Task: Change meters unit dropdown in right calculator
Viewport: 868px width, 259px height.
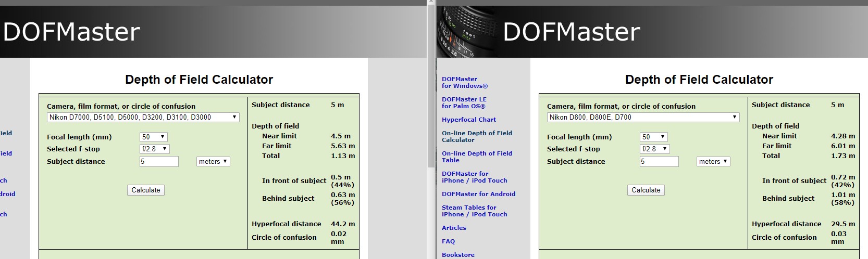Action: click(713, 162)
